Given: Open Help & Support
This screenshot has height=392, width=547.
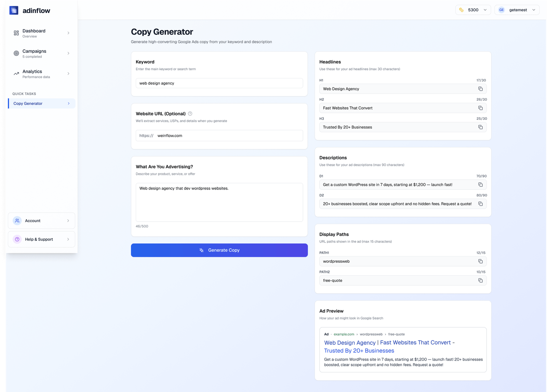Looking at the screenshot, I should point(41,239).
